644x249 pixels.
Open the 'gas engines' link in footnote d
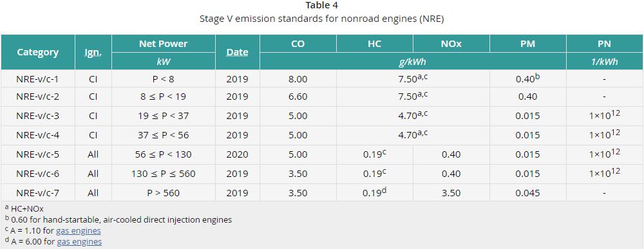point(79,242)
